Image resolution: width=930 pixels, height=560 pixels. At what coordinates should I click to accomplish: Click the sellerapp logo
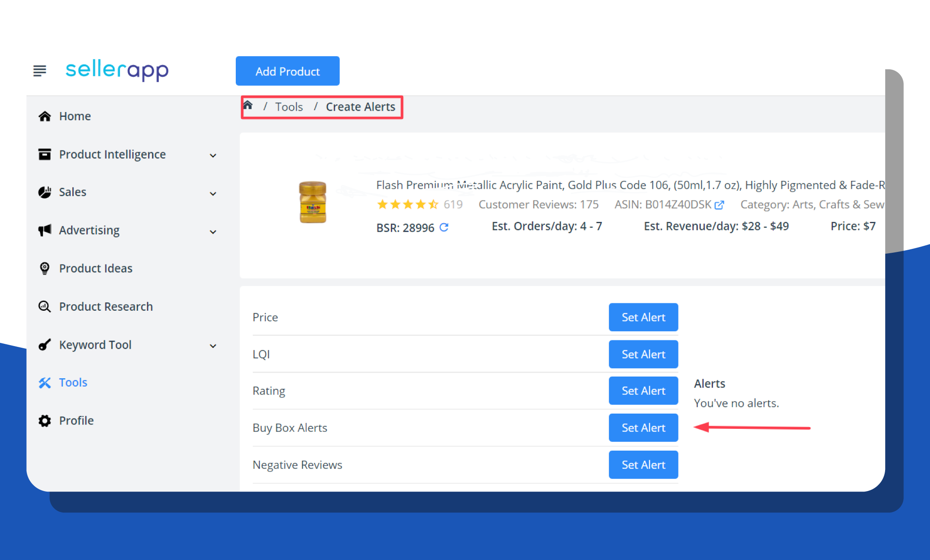click(117, 70)
